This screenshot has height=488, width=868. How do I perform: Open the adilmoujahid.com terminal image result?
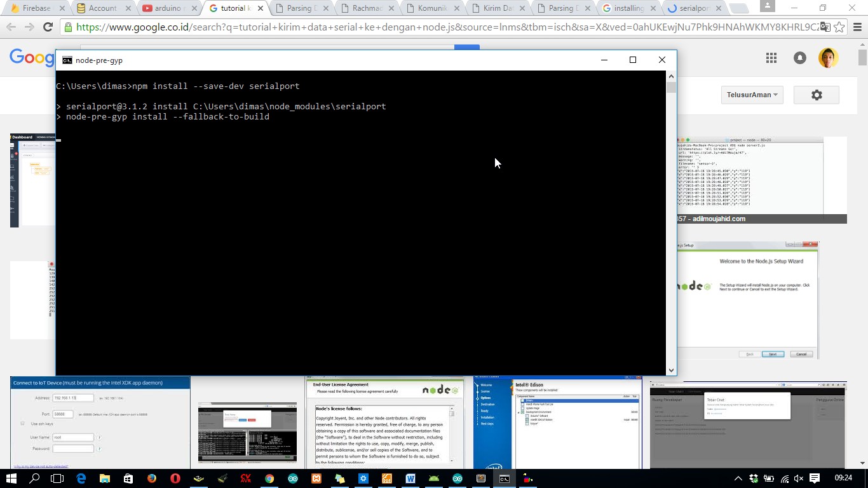pos(762,180)
